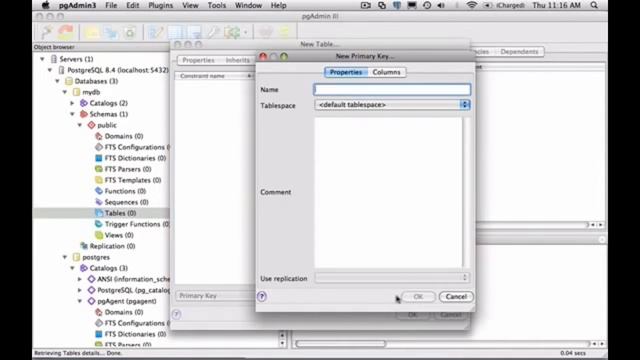Expand the ANSI information_schema node

click(x=80, y=279)
